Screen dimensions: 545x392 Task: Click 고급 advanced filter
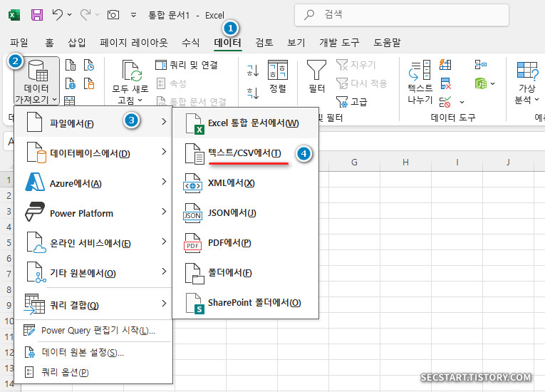[x=352, y=102]
